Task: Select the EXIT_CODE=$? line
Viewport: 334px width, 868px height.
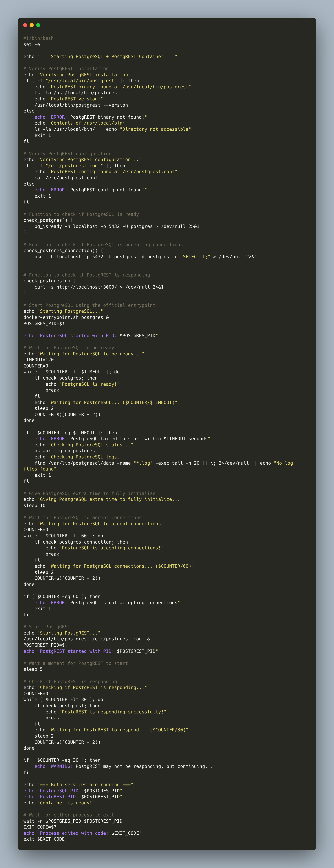Action: tap(40, 827)
